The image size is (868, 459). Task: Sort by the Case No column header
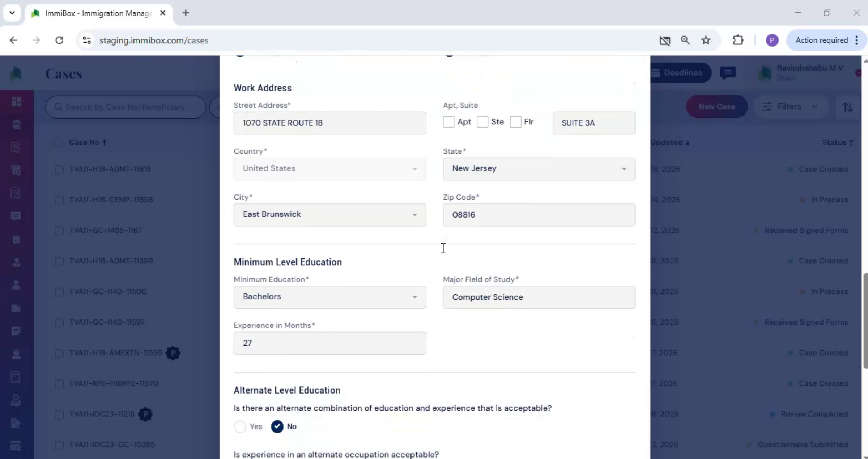coord(88,142)
